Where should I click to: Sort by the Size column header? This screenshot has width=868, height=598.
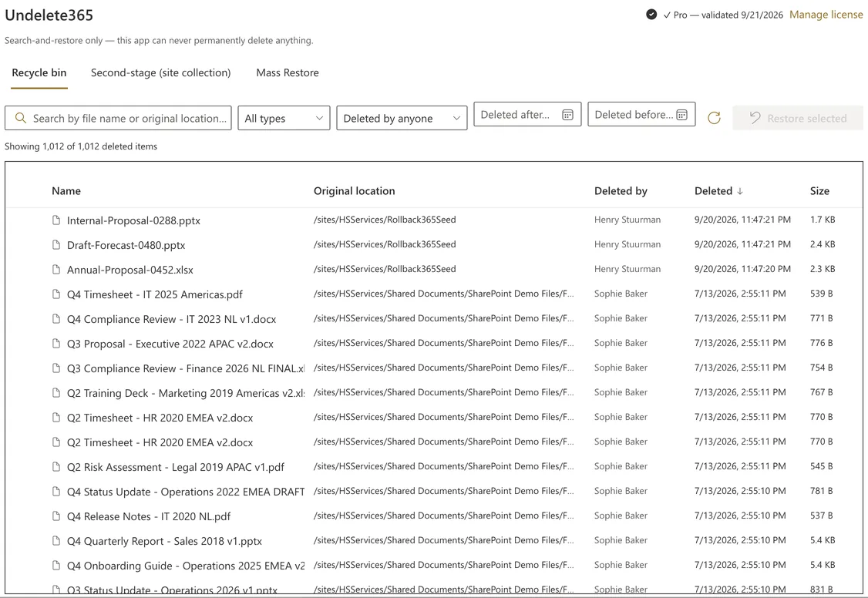tap(819, 191)
